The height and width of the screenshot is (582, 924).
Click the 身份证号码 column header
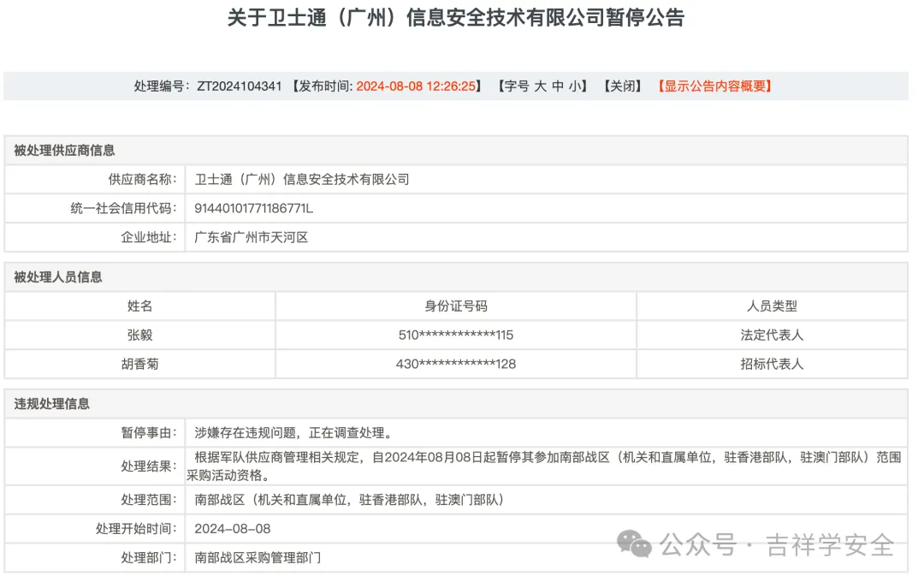pos(455,306)
